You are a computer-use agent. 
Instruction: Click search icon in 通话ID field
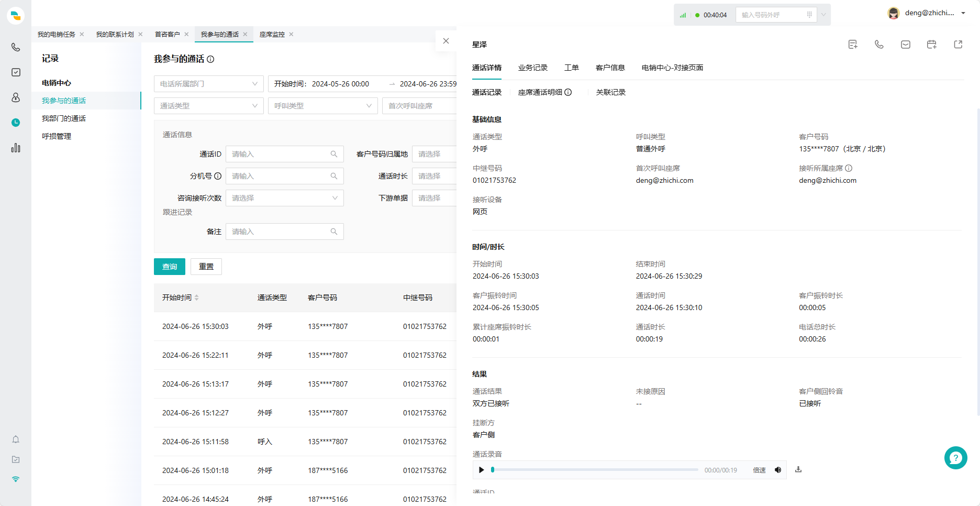click(334, 154)
